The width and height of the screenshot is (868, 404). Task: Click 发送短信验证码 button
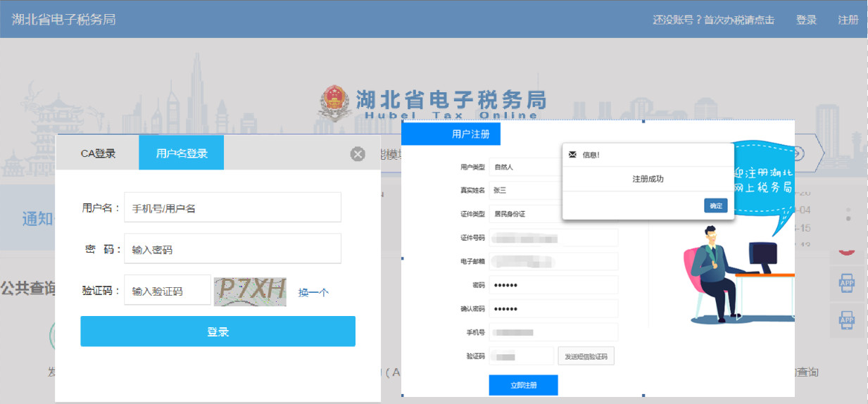(586, 357)
